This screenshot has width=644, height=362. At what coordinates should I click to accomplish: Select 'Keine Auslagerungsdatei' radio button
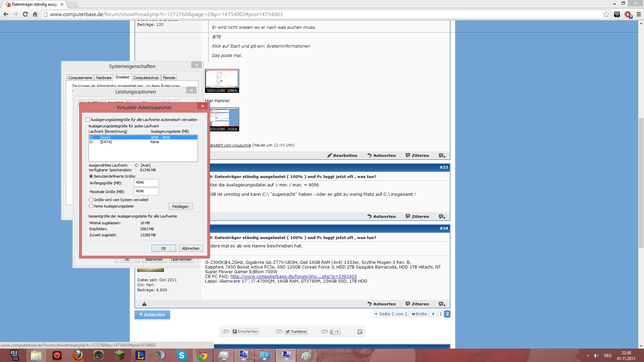91,206
